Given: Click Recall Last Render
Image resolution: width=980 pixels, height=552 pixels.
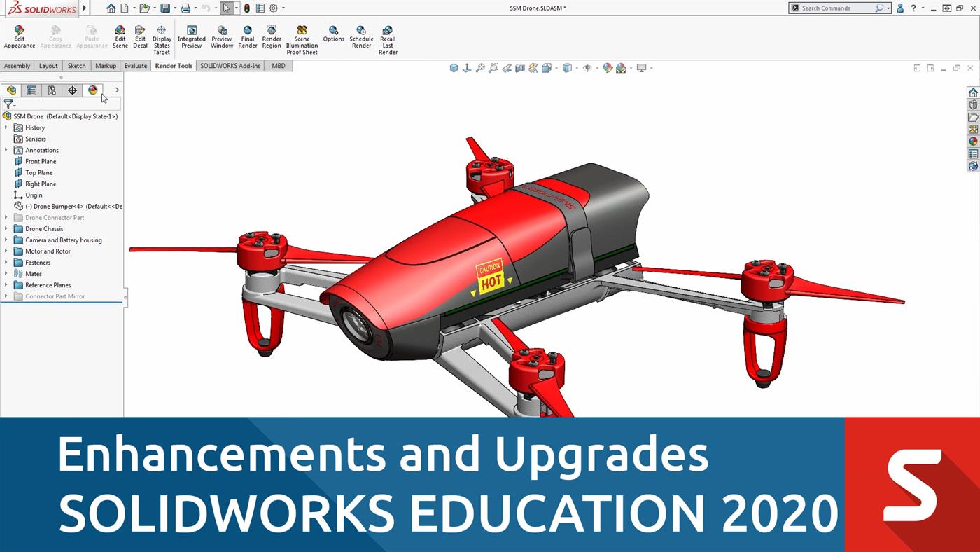Looking at the screenshot, I should tap(387, 36).
